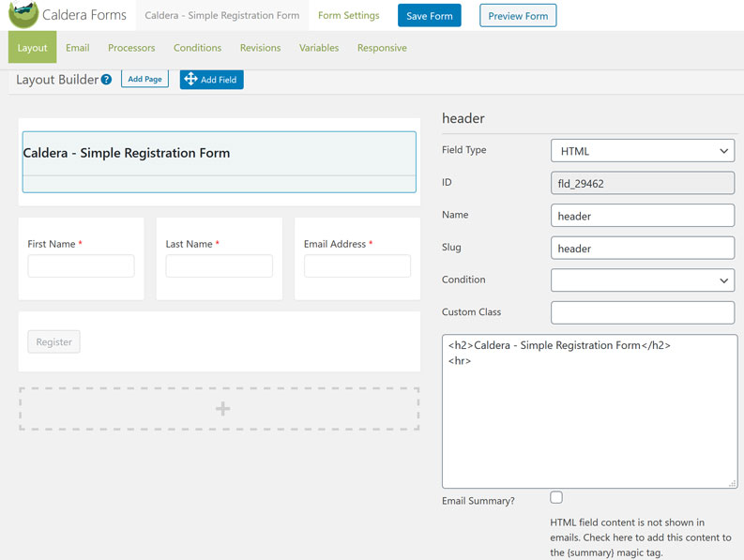
Task: Click the Name input containing header
Action: [643, 216]
